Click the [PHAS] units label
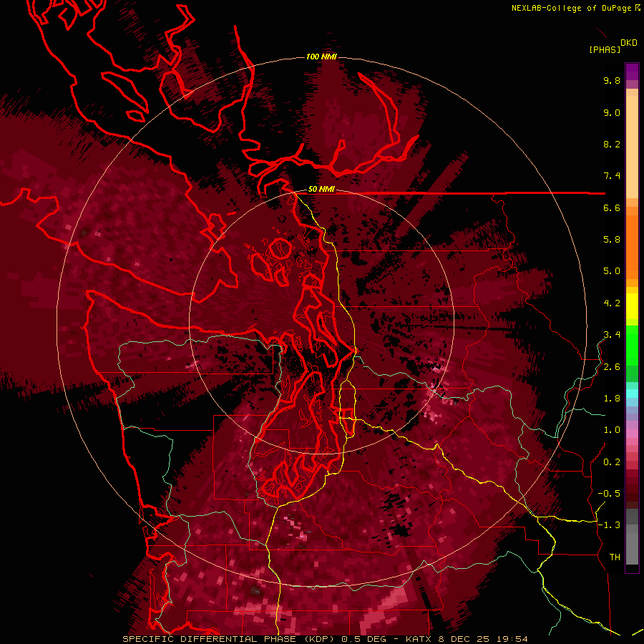The image size is (644, 644). tap(605, 50)
